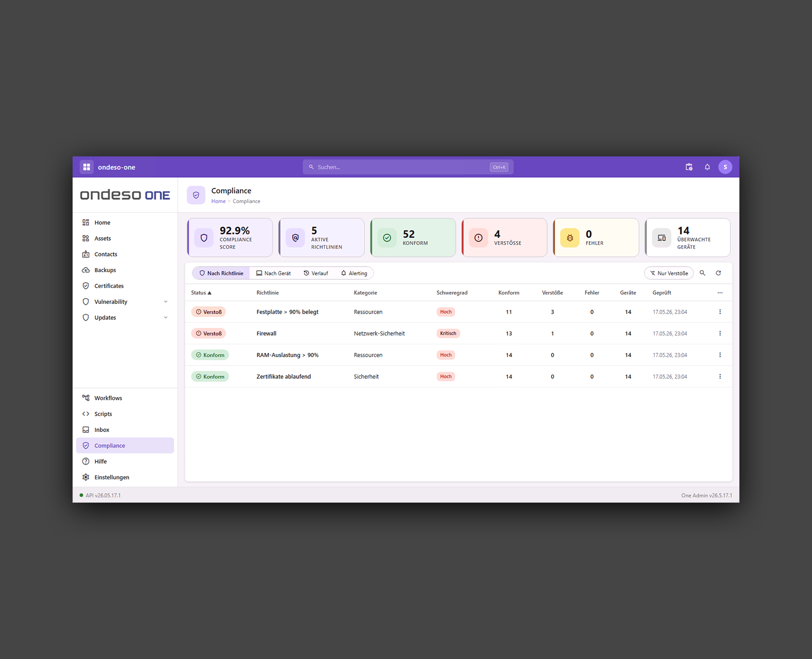Toggle Nur Verstöße filter
This screenshot has height=659, width=812.
pos(669,273)
